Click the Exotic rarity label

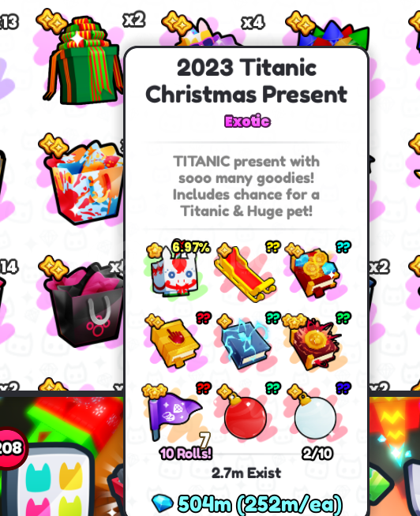point(247,122)
